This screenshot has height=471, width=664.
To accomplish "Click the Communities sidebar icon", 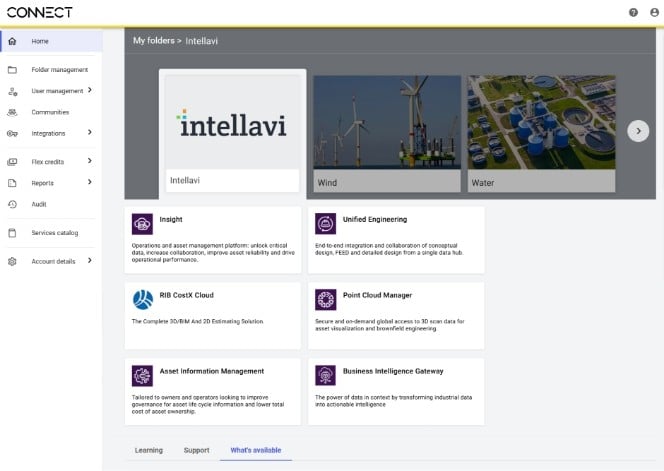I will click(12, 112).
